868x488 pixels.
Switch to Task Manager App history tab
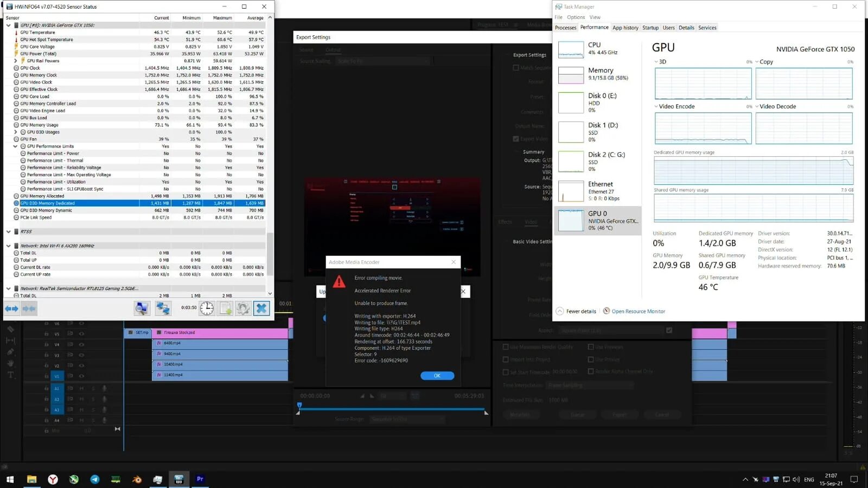pyautogui.click(x=626, y=28)
